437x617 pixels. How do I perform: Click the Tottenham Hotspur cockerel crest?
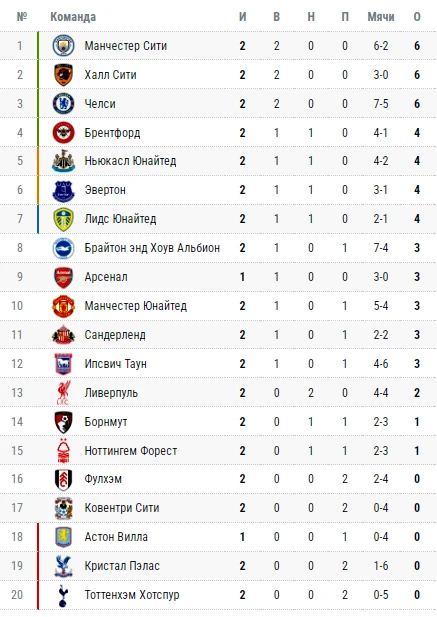tap(63, 595)
